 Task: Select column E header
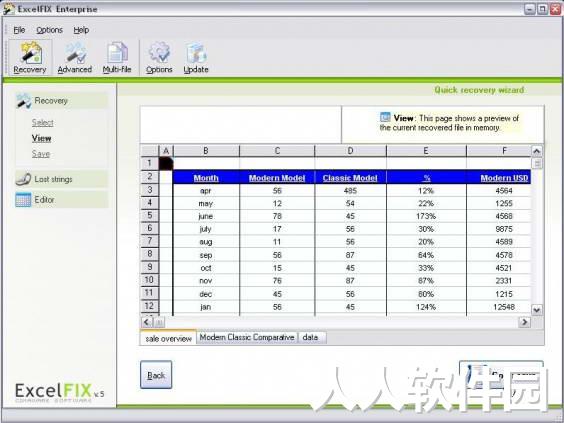pos(426,151)
